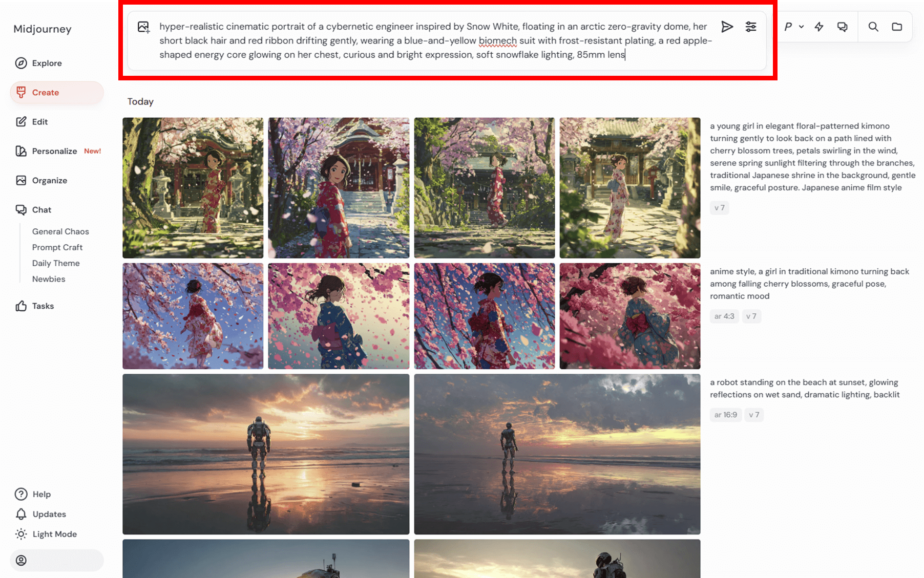Switch to Light Mode
This screenshot has height=578, width=924.
tap(55, 534)
